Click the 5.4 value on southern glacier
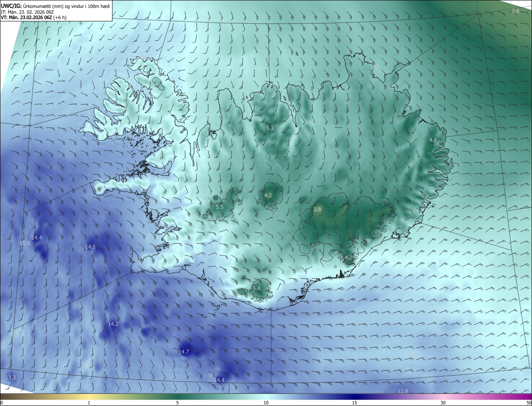This screenshot has height=406, width=532. [x=256, y=288]
